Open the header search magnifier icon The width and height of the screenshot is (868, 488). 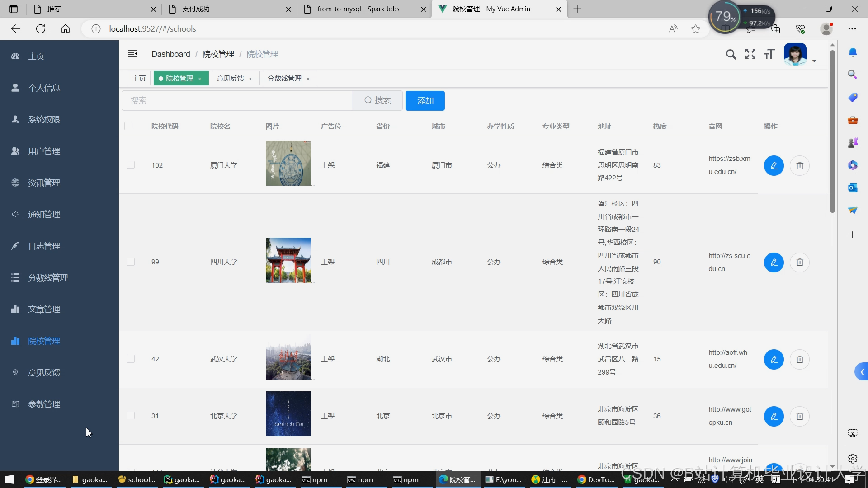[731, 54]
